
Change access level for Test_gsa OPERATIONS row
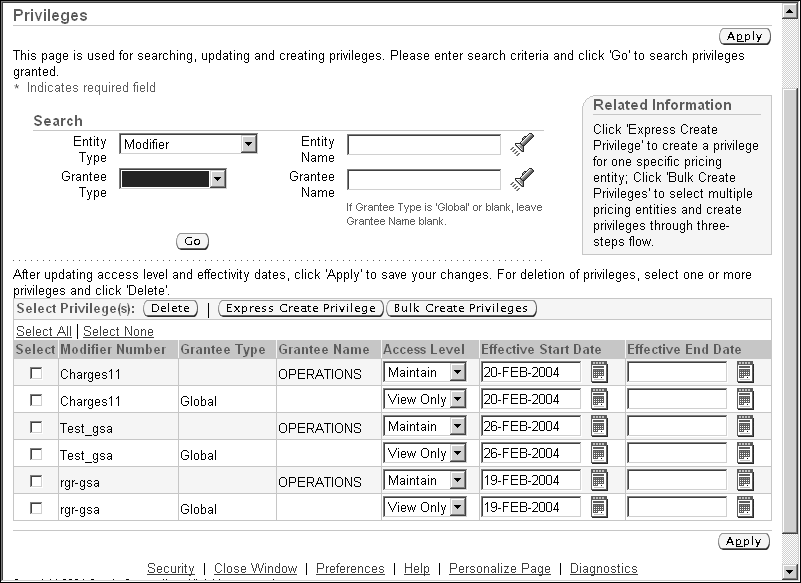click(x=425, y=426)
